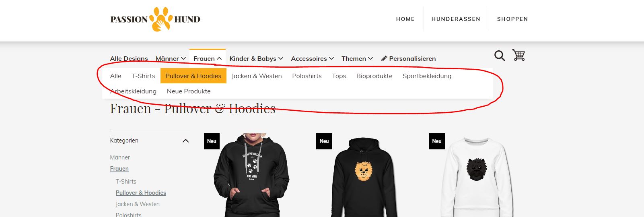This screenshot has height=217, width=644.
Task: Open the Themen dropdown
Action: 357,59
